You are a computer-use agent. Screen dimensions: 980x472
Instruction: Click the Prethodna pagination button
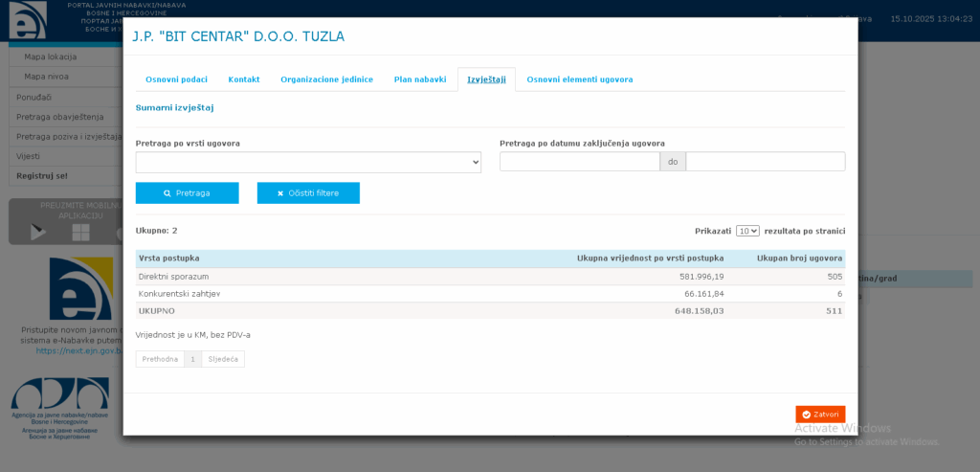tap(160, 359)
